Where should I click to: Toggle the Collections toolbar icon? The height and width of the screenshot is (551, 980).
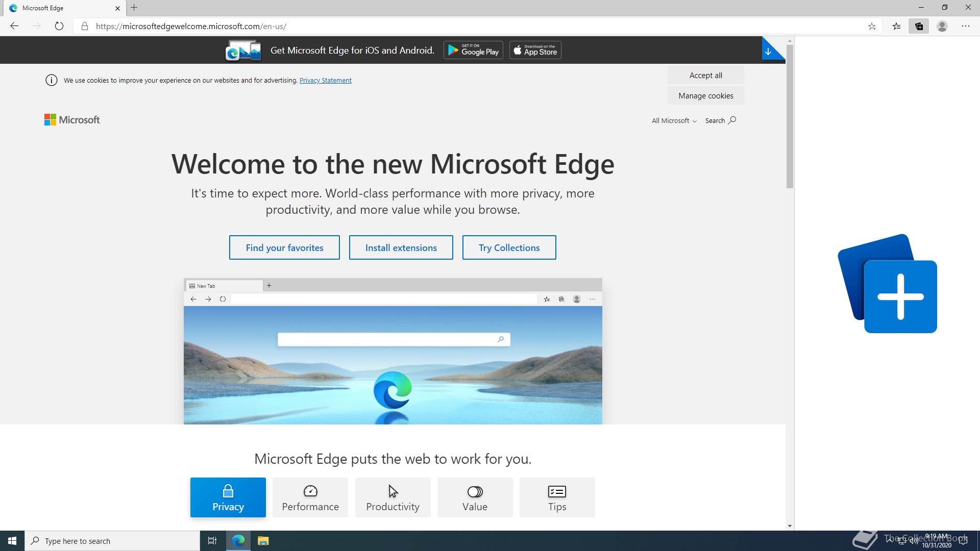[x=919, y=26]
